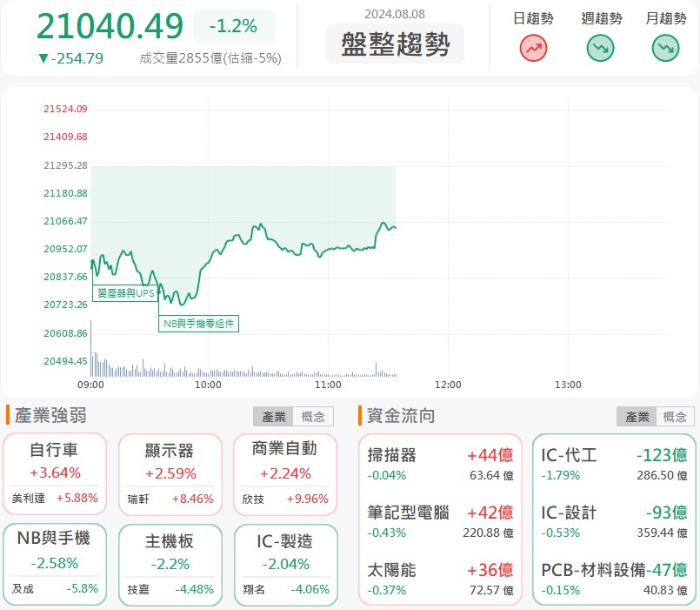This screenshot has width=700, height=610.
Task: Click the 21295.28 price axis label
Action: click(x=65, y=165)
